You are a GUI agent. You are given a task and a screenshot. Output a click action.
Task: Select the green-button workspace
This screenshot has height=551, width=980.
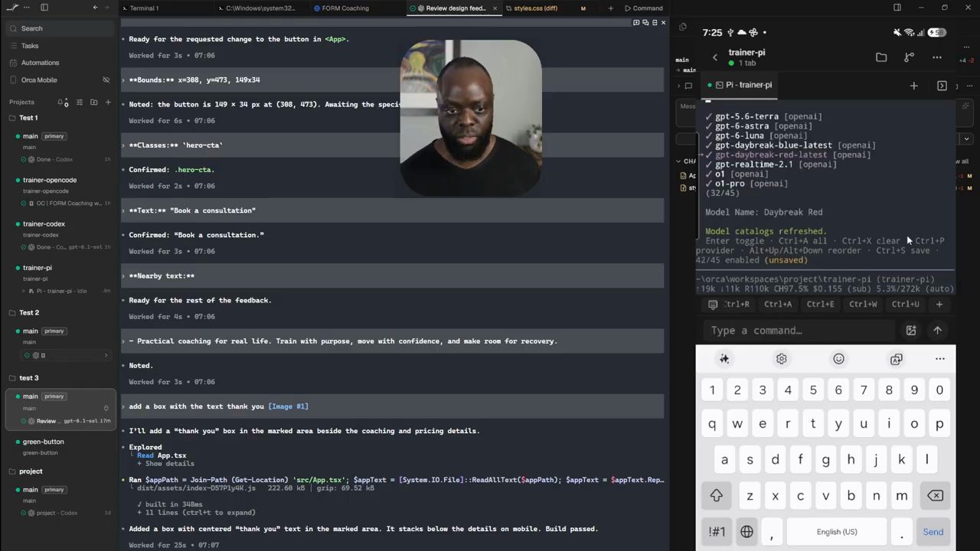pyautogui.click(x=61, y=447)
